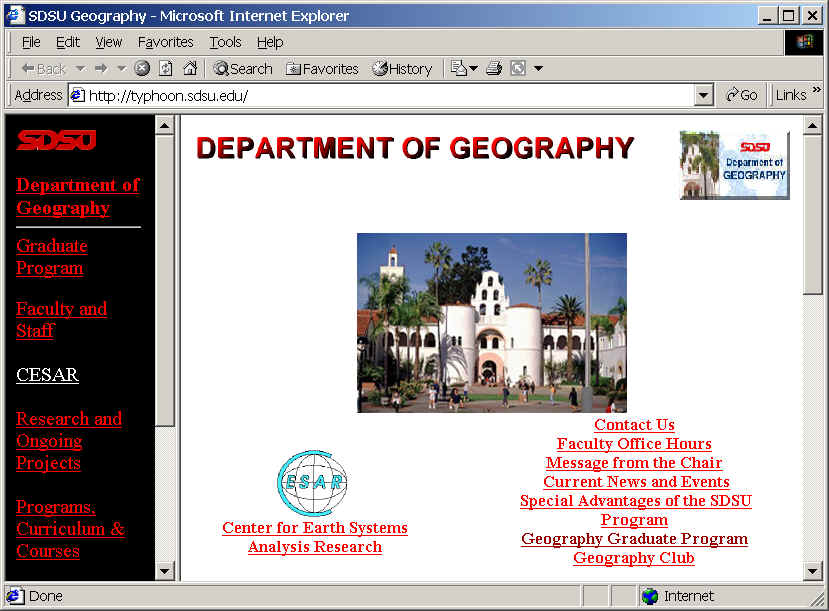The image size is (829, 611).
Task: Click the Internet zone globe icon
Action: click(650, 596)
